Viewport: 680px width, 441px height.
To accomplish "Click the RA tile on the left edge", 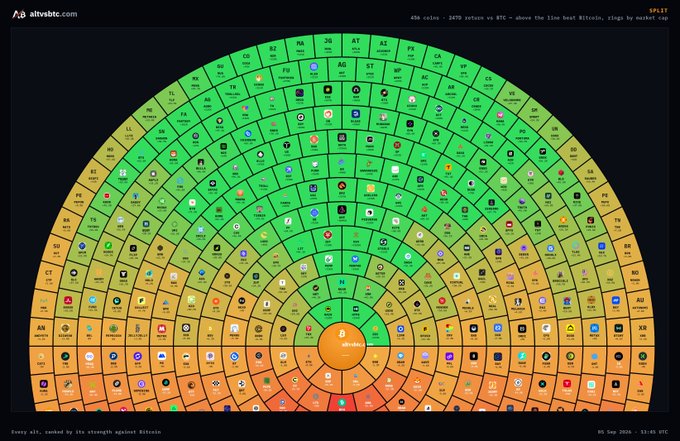I will [67, 223].
